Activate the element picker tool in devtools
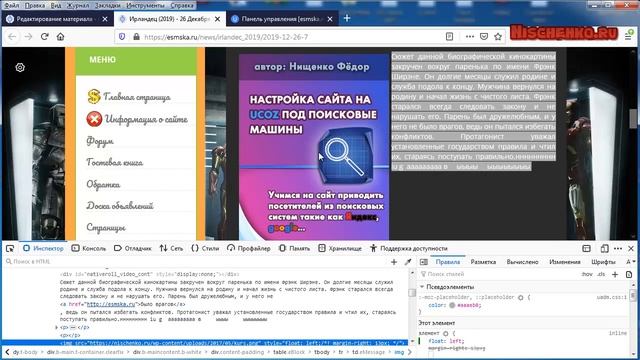The width and height of the screenshot is (640, 360). pos(10,248)
